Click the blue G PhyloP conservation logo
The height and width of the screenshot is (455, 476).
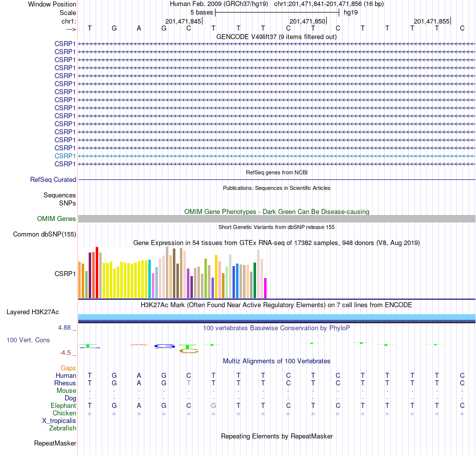tap(164, 346)
